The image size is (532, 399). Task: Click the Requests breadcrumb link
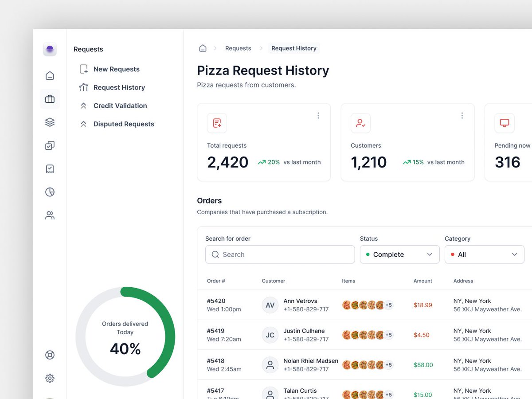(x=238, y=48)
